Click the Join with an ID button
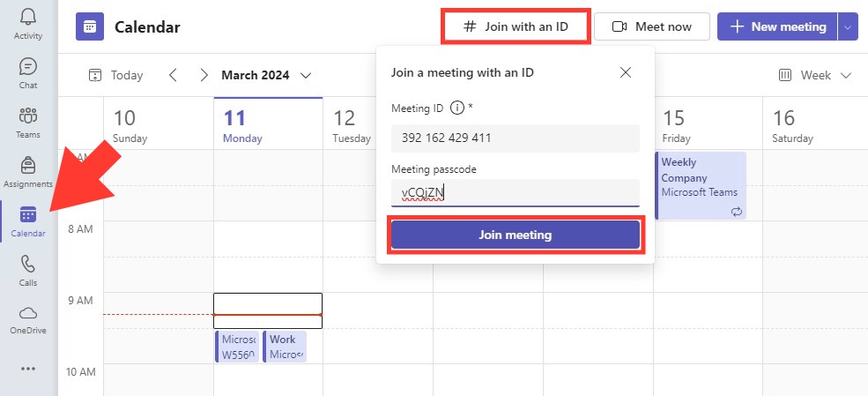Viewport: 868px width, 396px height. tap(516, 26)
